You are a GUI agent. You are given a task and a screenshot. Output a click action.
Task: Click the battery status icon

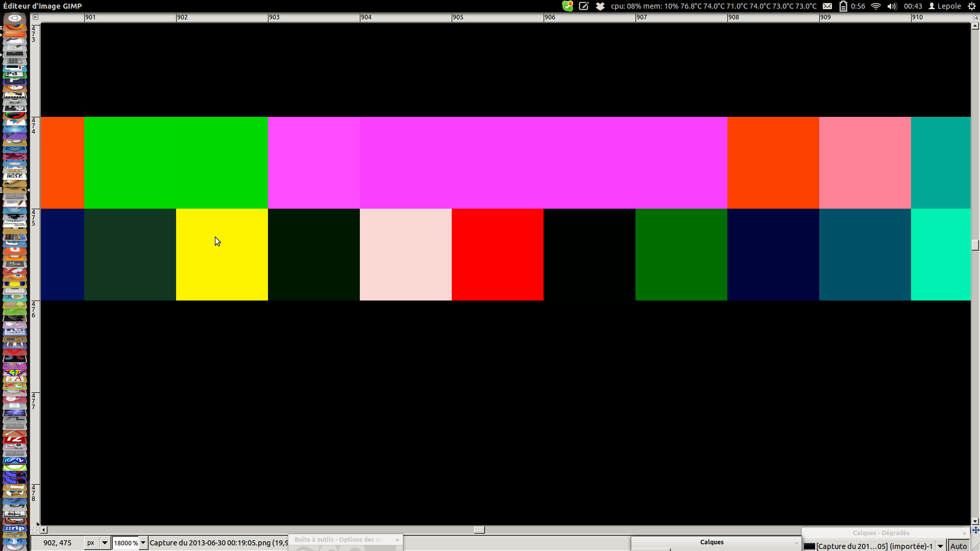tap(843, 6)
